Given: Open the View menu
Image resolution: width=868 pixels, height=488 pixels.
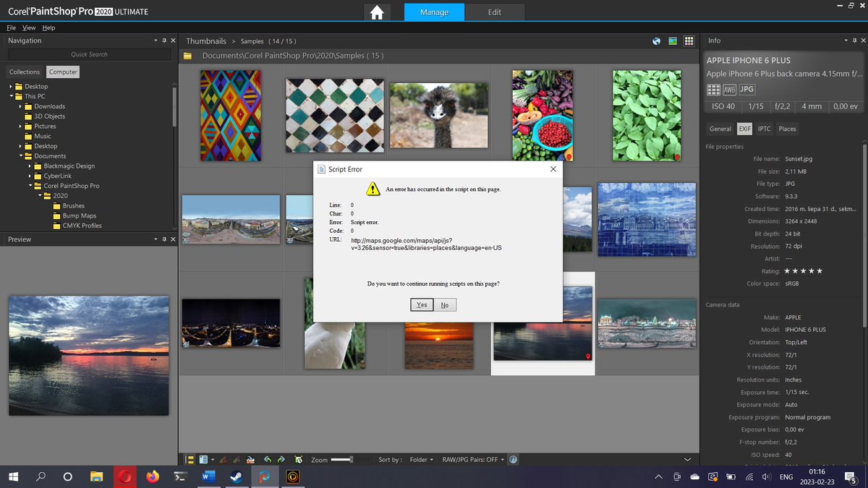Looking at the screenshot, I should coord(29,27).
